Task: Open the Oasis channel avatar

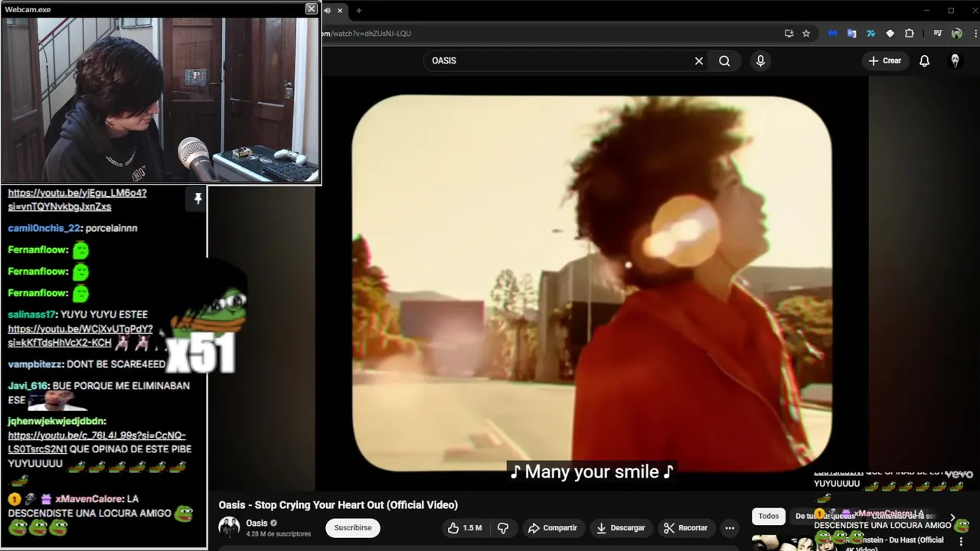Action: (x=229, y=527)
